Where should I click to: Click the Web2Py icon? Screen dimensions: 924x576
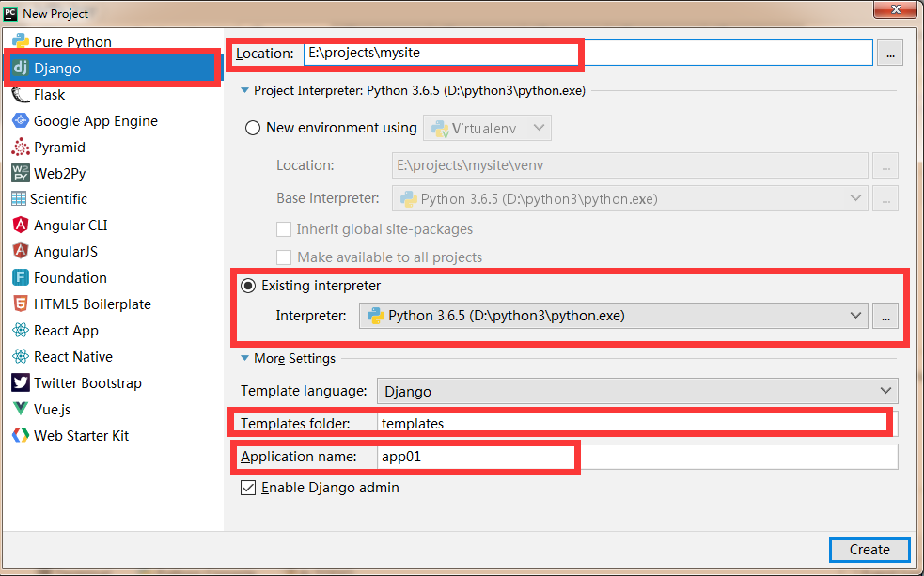tap(21, 173)
